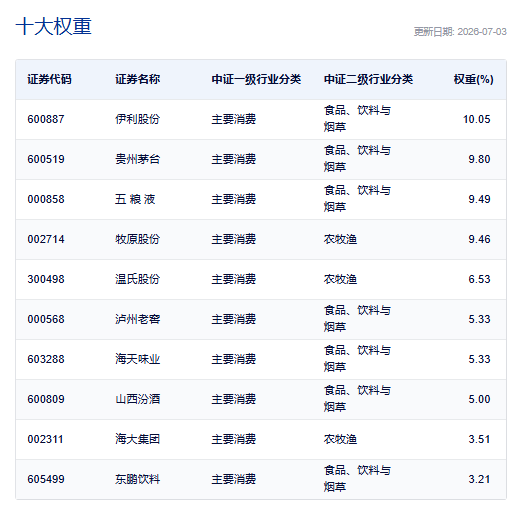Click the 证券代码 column header
This screenshot has width=522, height=517.
[49, 79]
